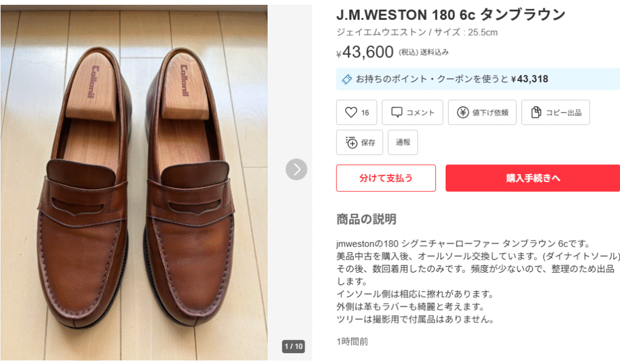Image resolution: width=620 pixels, height=364 pixels.
Task: Click the J.M.WESTON 180 6c title
Action: point(450,15)
